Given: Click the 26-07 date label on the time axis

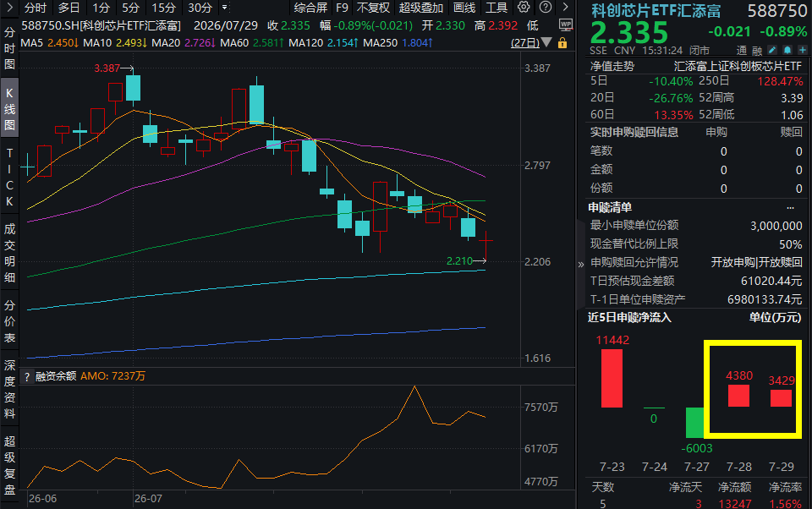Looking at the screenshot, I should click(x=148, y=499).
